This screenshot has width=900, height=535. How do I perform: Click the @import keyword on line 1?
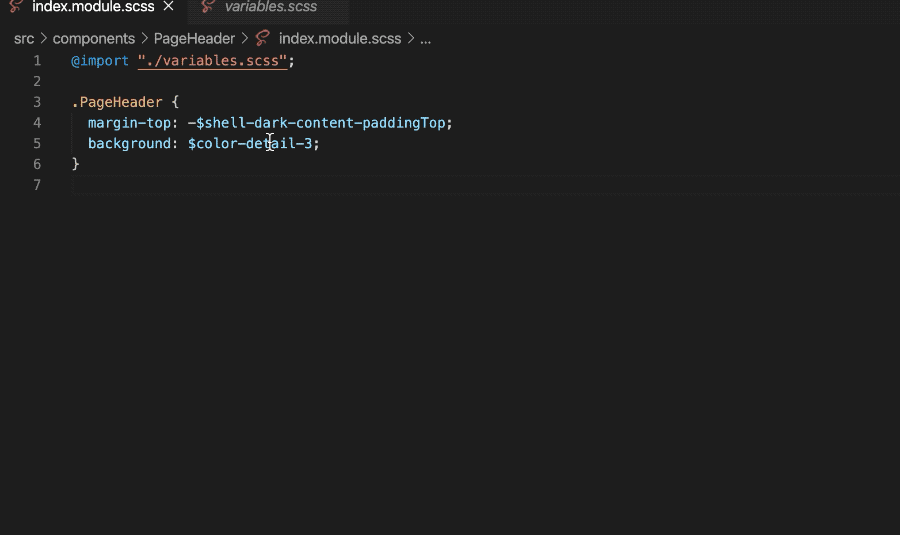pos(100,61)
